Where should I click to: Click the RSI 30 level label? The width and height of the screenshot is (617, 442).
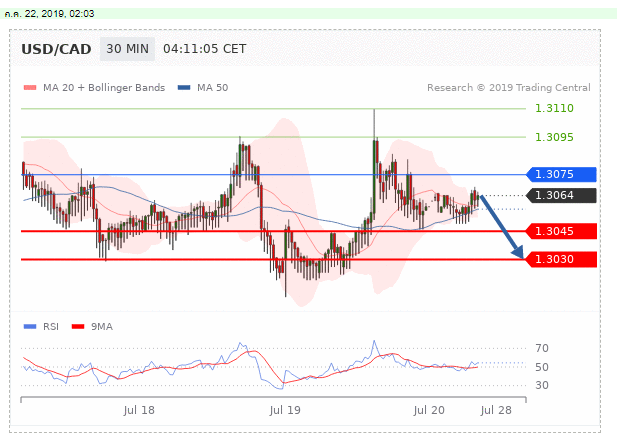pos(542,385)
